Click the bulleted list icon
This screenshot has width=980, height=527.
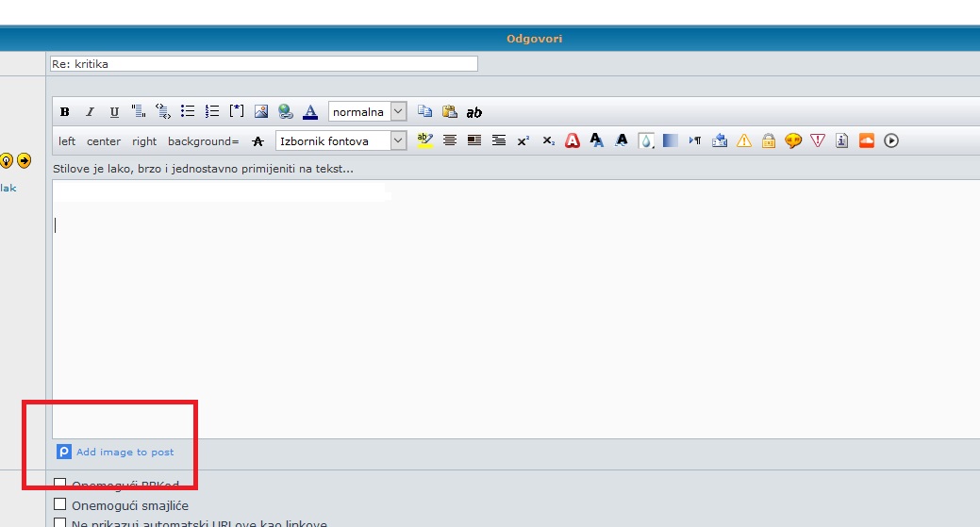pyautogui.click(x=188, y=111)
